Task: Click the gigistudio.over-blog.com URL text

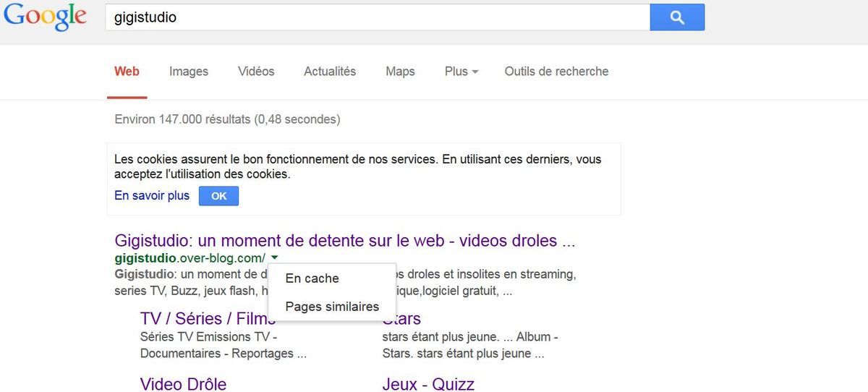Action: pos(190,258)
